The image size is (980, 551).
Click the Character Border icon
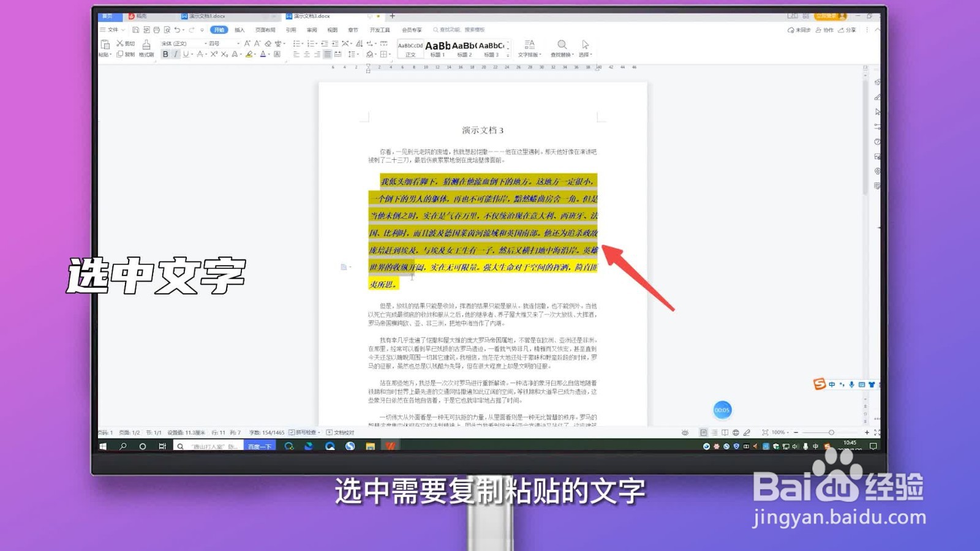point(277,54)
